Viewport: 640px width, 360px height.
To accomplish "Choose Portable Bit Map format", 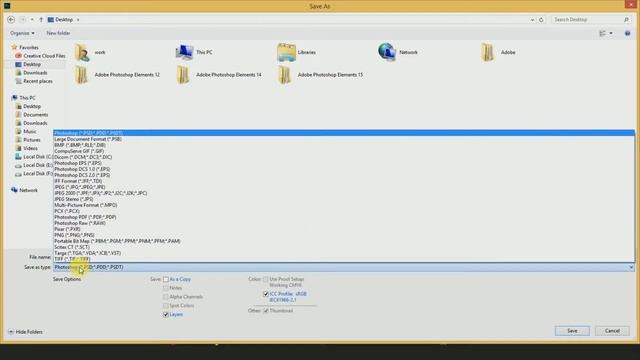I will pyautogui.click(x=344, y=241).
